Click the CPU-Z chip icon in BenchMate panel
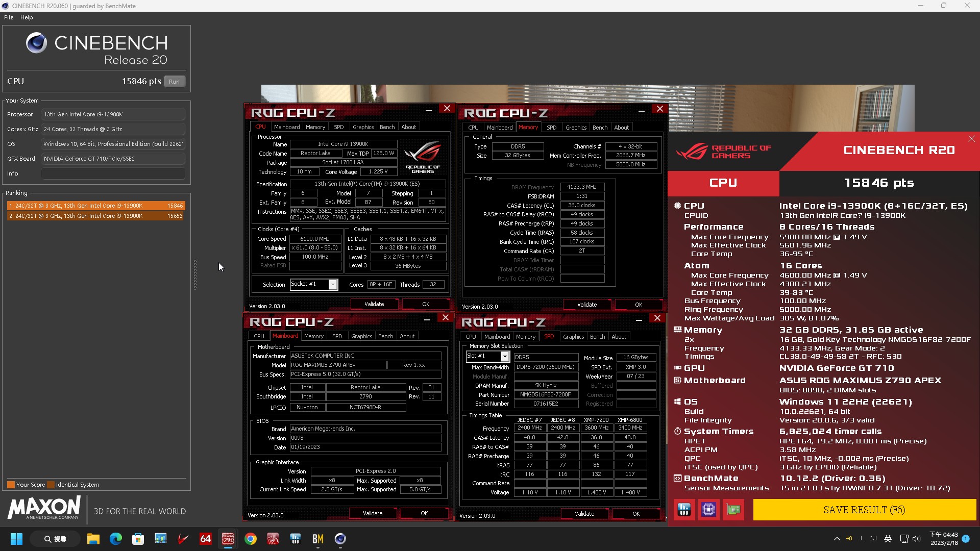 pos(708,509)
